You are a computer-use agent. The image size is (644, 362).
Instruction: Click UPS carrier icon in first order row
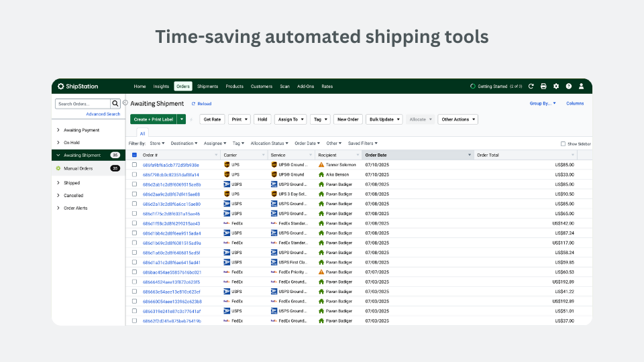point(227,165)
